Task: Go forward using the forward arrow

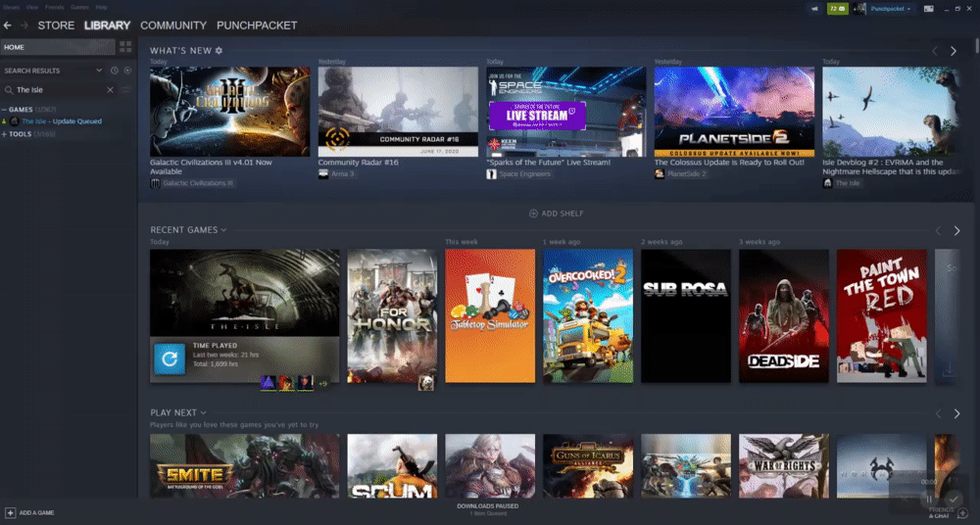Action: tap(24, 25)
